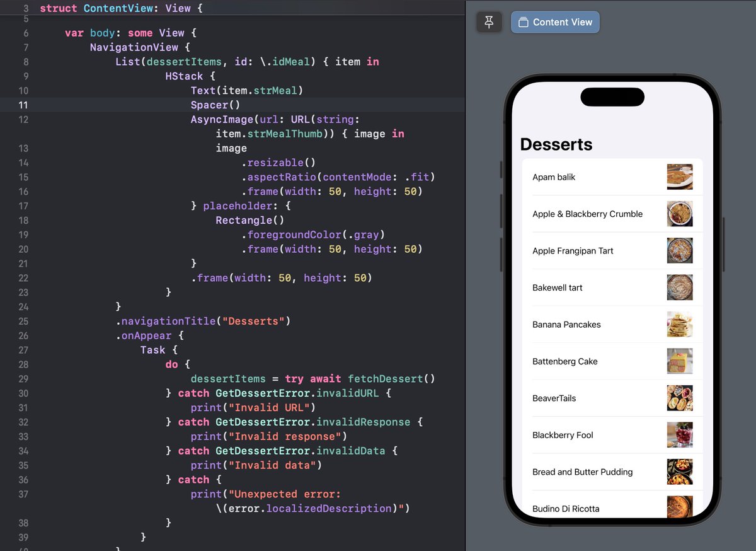
Task: Click the Blackberry Fool image thumbnail
Action: click(680, 435)
